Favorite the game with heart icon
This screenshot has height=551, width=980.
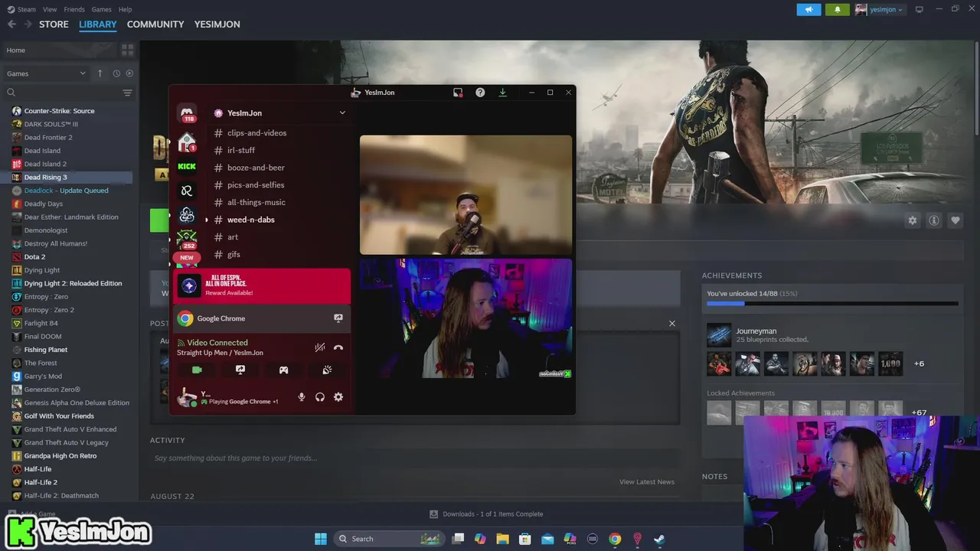point(955,220)
